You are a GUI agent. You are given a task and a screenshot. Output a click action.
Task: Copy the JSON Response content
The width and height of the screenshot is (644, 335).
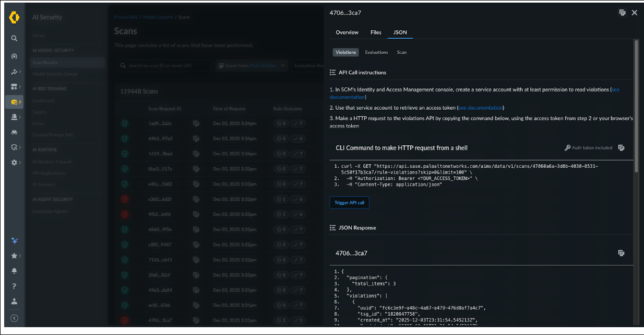click(x=621, y=253)
